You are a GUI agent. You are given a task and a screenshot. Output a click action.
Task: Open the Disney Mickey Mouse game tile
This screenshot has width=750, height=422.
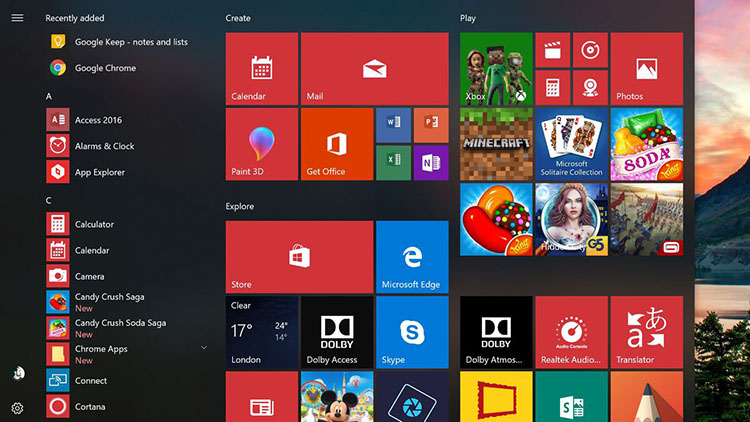pos(337,397)
